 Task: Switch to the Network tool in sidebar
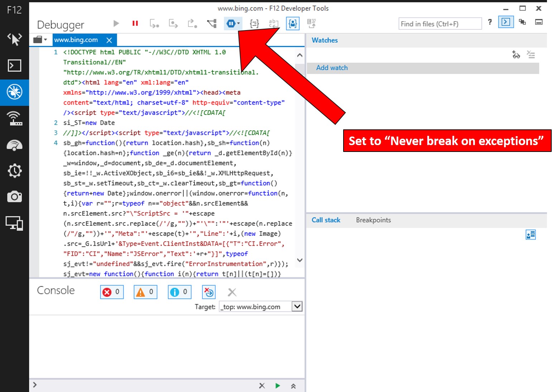14,118
